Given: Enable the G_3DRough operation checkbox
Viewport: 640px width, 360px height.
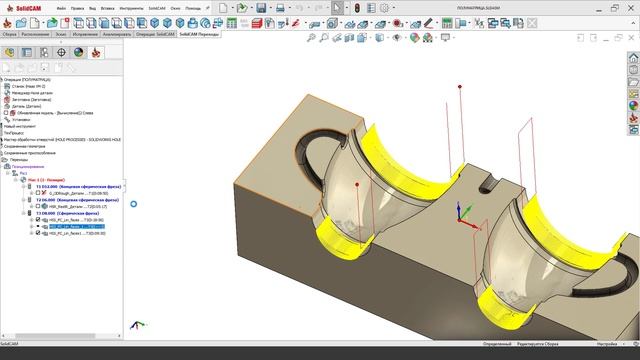Looking at the screenshot, I should click(38, 193).
